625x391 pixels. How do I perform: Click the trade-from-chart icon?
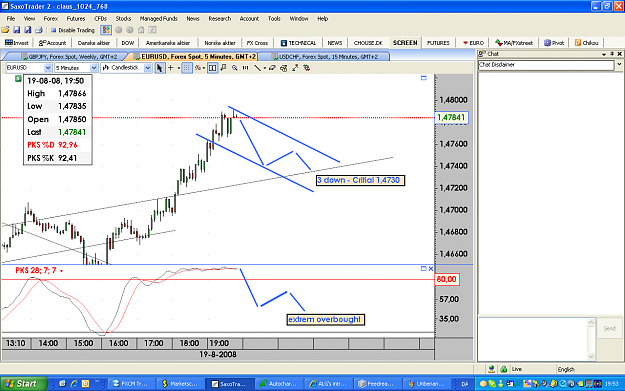click(x=307, y=68)
